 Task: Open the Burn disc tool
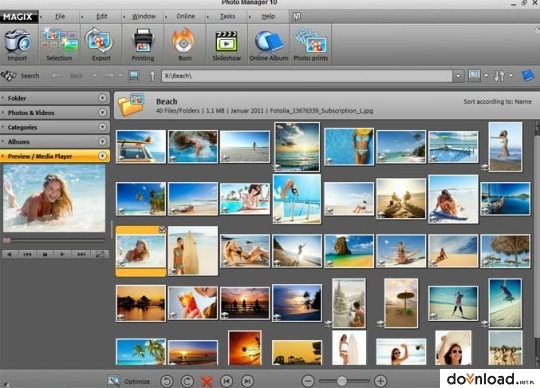[x=185, y=45]
